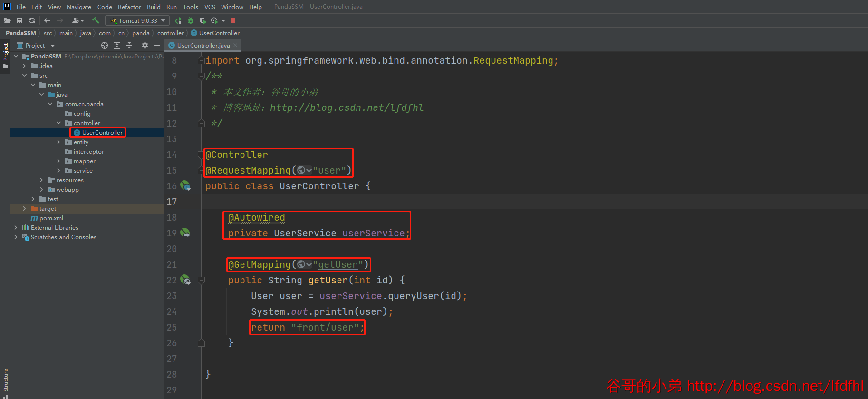Click the globe URL icon in @GetMapping
The width and height of the screenshot is (868, 399).
[304, 264]
